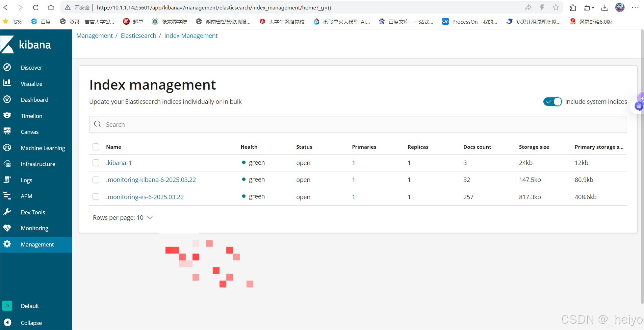Check the .monitoring-kibana-6-2025.03.22 row checkbox
The image size is (644, 330).
pyautogui.click(x=96, y=180)
